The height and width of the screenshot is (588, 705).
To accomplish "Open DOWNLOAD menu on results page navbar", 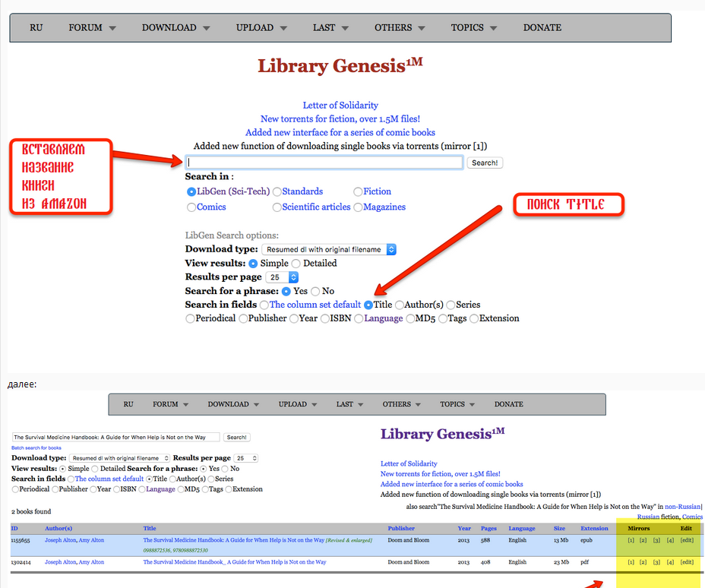I will (x=233, y=404).
